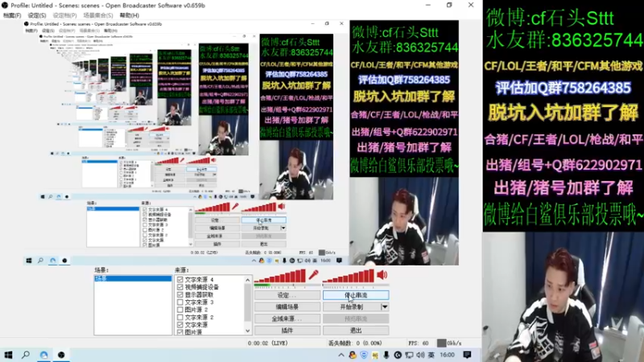Open Windows search from the taskbar magnifier
The width and height of the screenshot is (644, 362).
coord(26,355)
